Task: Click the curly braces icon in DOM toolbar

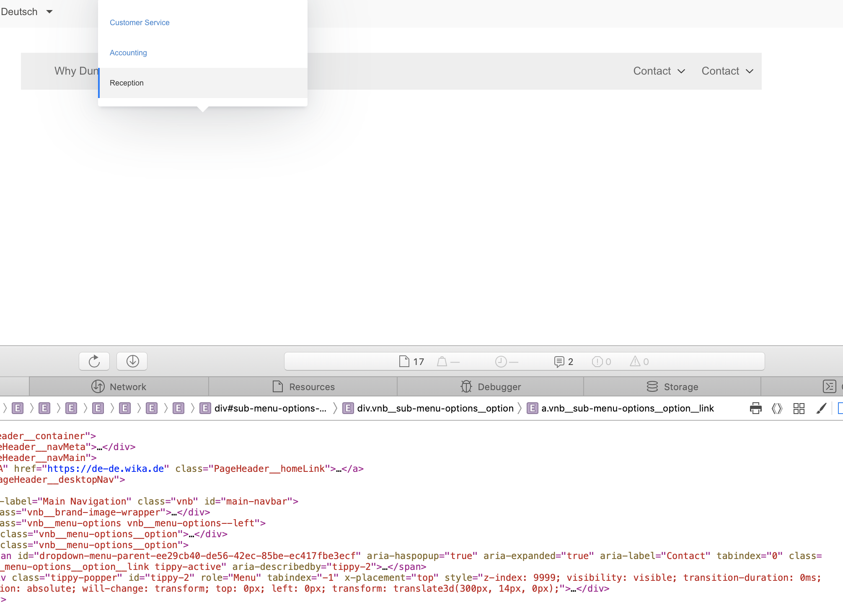Action: point(777,408)
